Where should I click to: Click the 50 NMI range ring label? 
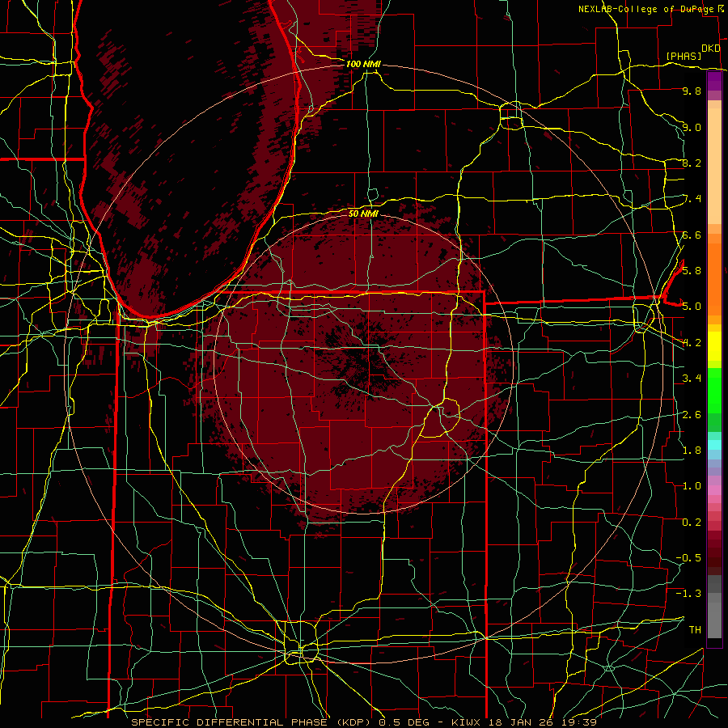click(363, 214)
